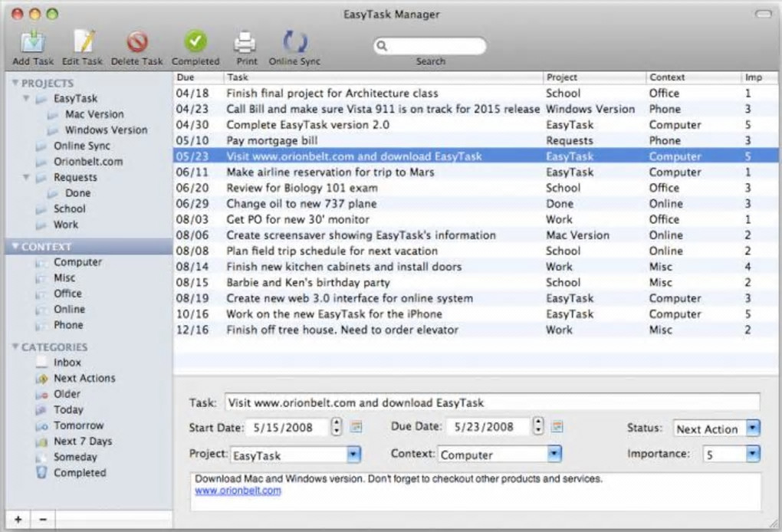Image resolution: width=782 pixels, height=532 pixels.
Task: Click the Start Date stepper arrows
Action: (337, 427)
